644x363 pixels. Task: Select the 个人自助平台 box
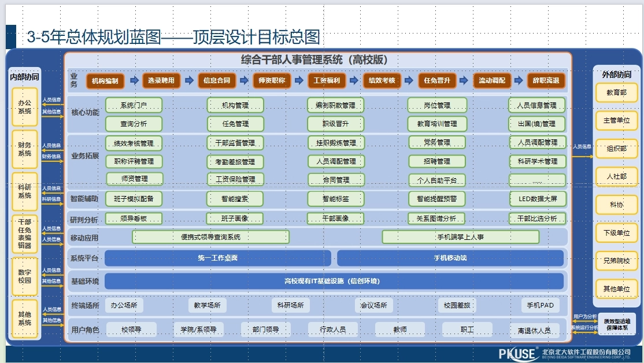pyautogui.click(x=437, y=180)
